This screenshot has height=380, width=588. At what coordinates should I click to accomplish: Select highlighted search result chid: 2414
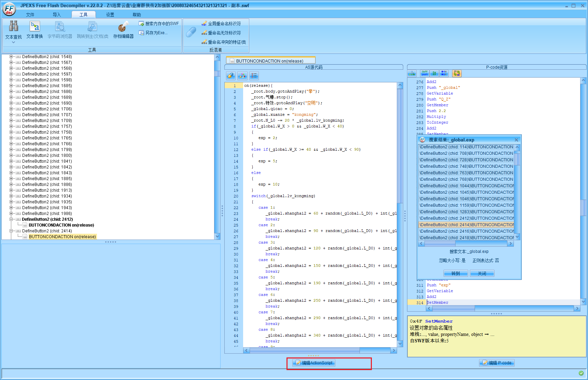click(x=466, y=225)
